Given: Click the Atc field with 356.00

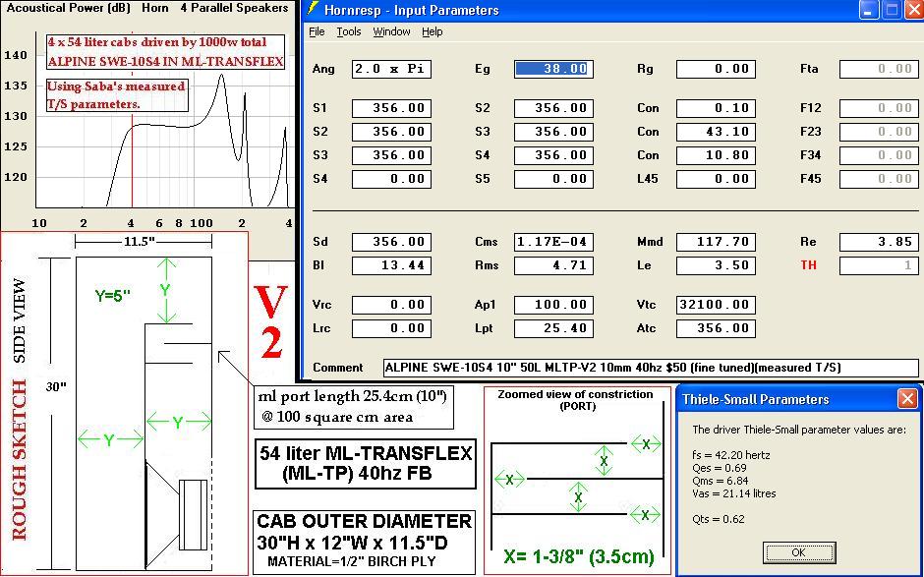Looking at the screenshot, I should tap(716, 329).
